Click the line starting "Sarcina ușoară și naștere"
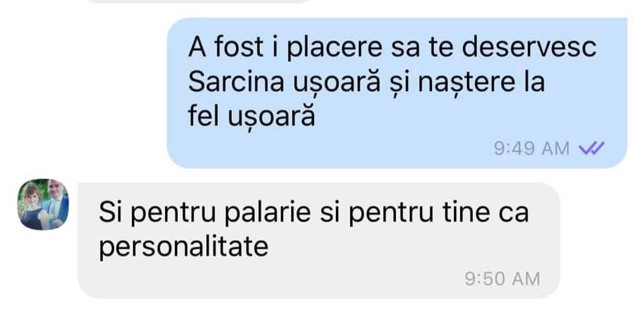 point(366,83)
